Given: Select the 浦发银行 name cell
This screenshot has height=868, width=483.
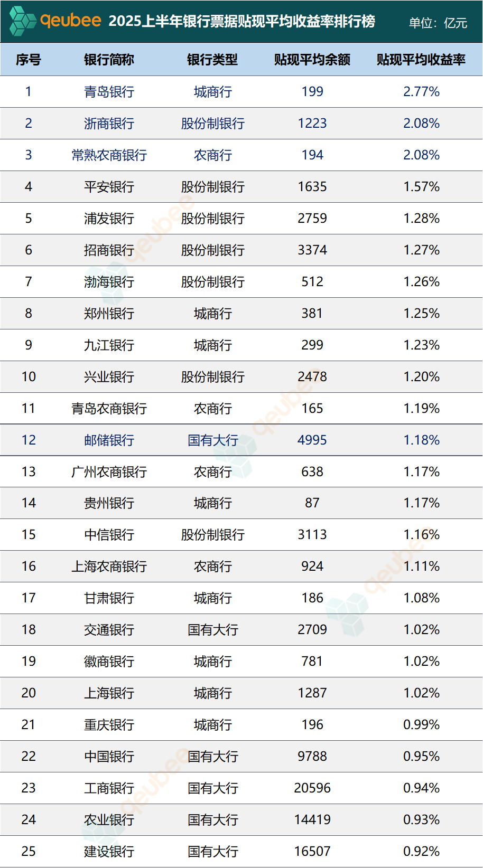Looking at the screenshot, I should (109, 219).
